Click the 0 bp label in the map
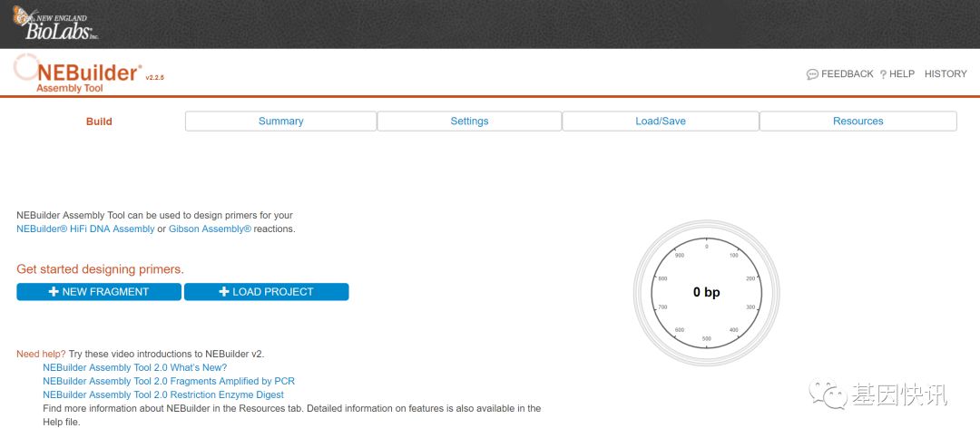 (x=706, y=292)
